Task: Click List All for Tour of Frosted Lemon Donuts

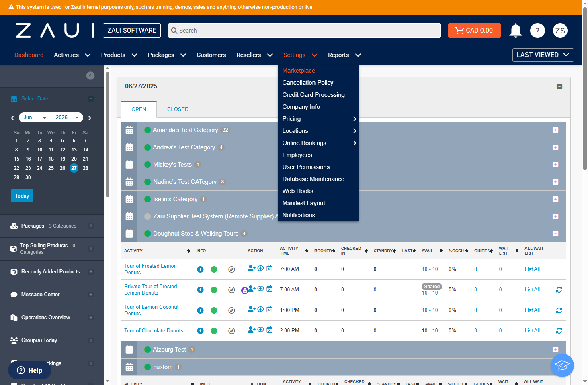Action: [532, 269]
